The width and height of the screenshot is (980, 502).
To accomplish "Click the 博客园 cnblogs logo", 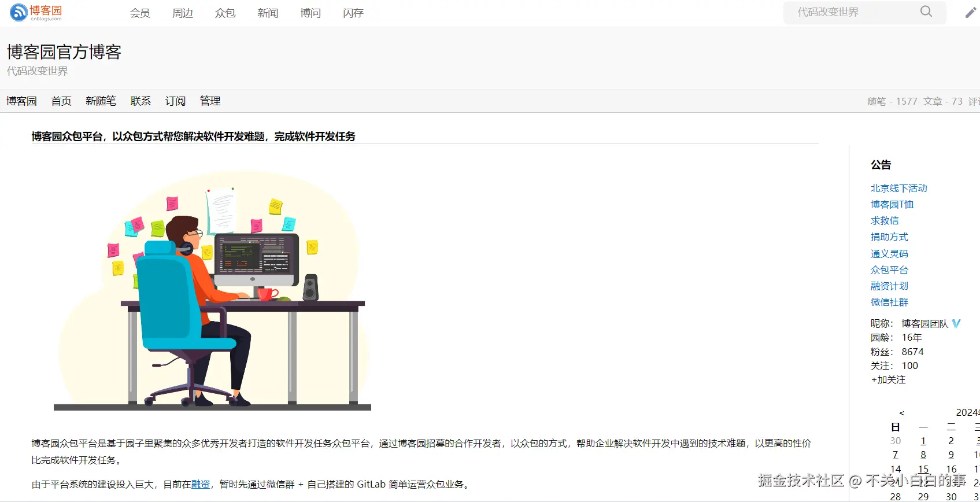I will click(x=36, y=13).
